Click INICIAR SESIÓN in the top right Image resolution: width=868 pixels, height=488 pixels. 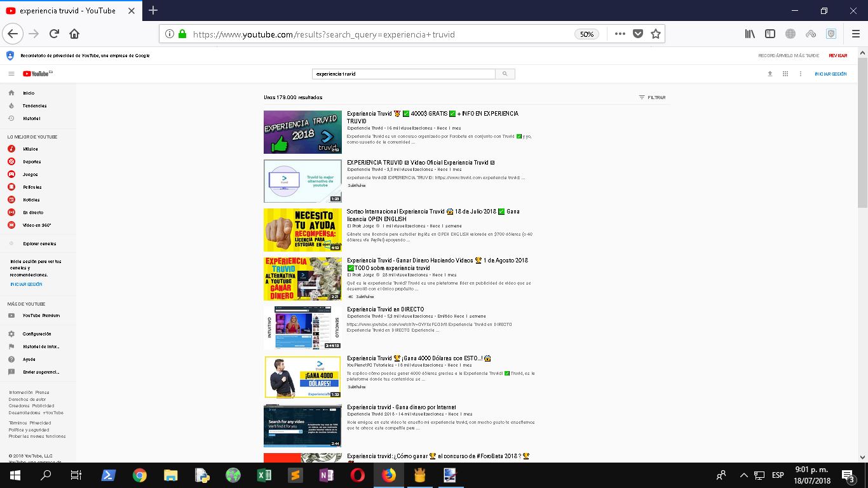pyautogui.click(x=831, y=74)
